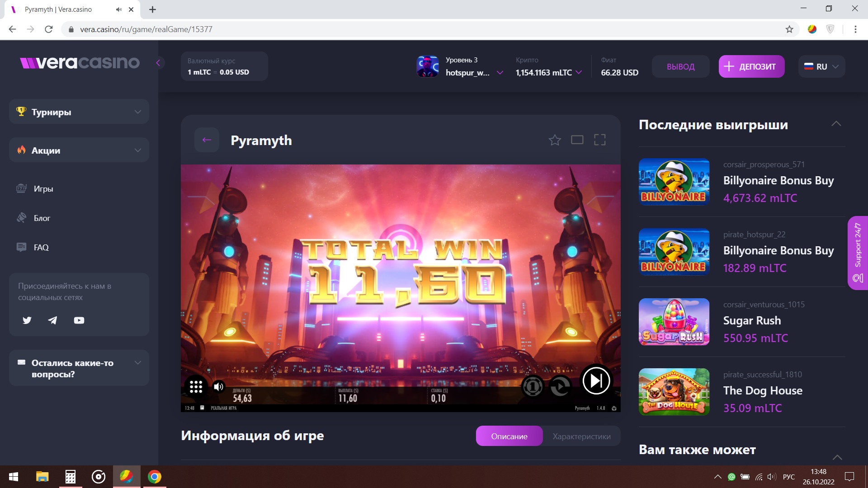Select the Описание tab
Viewport: 868px width, 488px height.
(509, 436)
